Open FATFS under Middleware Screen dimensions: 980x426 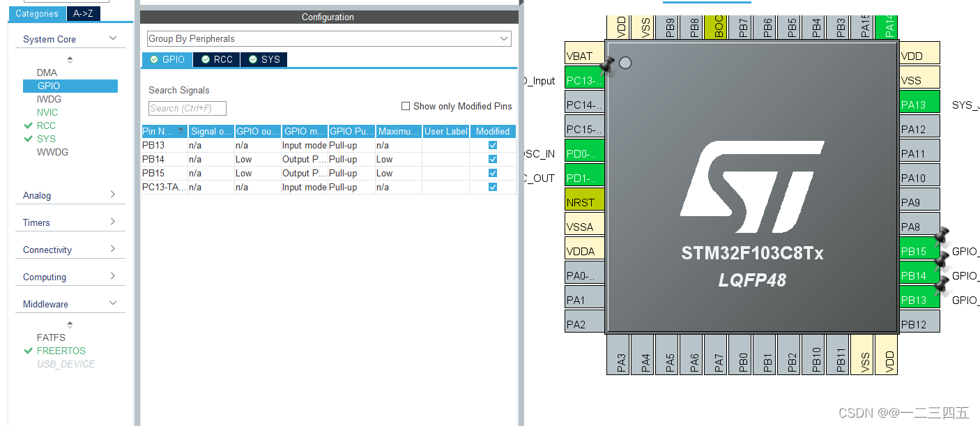(x=51, y=337)
